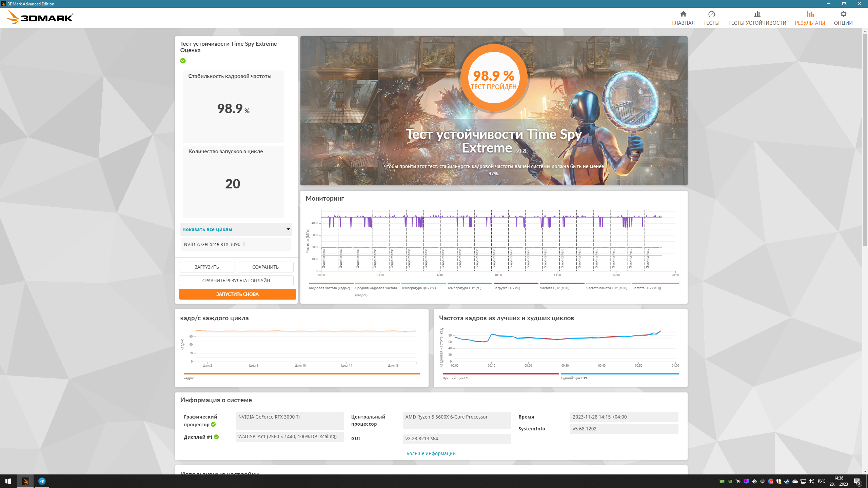Open the stress tests (ТЕСТЫ УСТОЙЧИВОСТИ) chart icon
This screenshot has height=488, width=868.
(757, 14)
